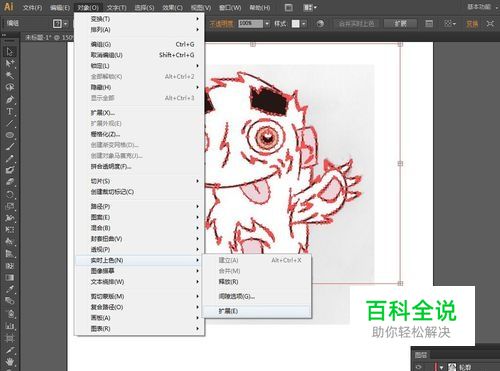Select the Gradient tool

pyautogui.click(x=10, y=277)
